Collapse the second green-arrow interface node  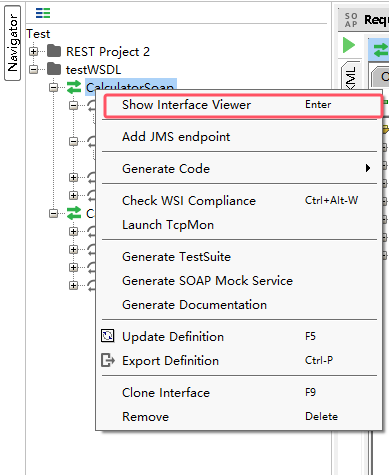[x=53, y=214]
